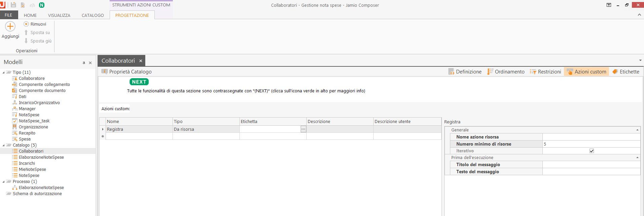The height and width of the screenshot is (216, 644).
Task: Open the Restrizioni section
Action: (545, 71)
